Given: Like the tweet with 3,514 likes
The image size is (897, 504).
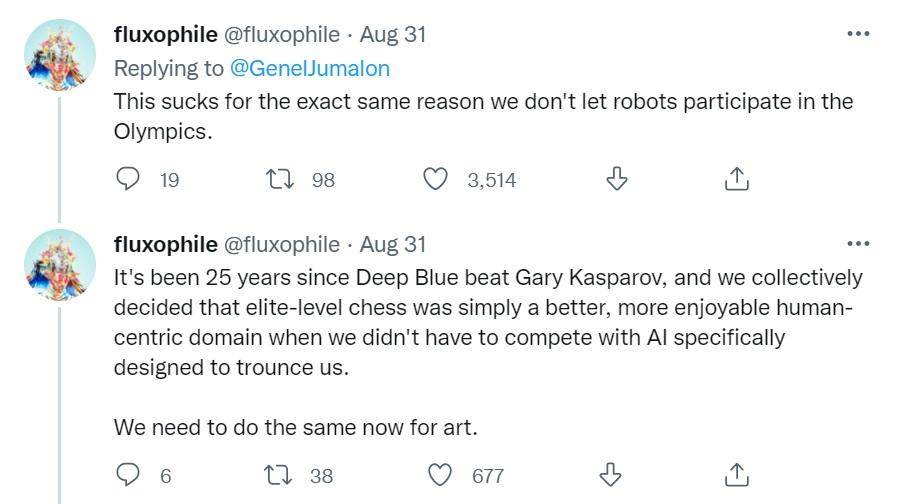Looking at the screenshot, I should (x=435, y=179).
